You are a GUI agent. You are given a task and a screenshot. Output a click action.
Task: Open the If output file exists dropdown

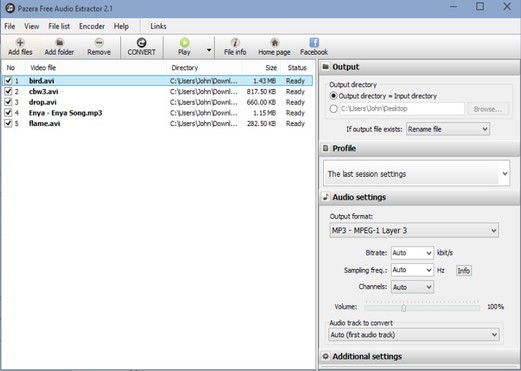(448, 129)
